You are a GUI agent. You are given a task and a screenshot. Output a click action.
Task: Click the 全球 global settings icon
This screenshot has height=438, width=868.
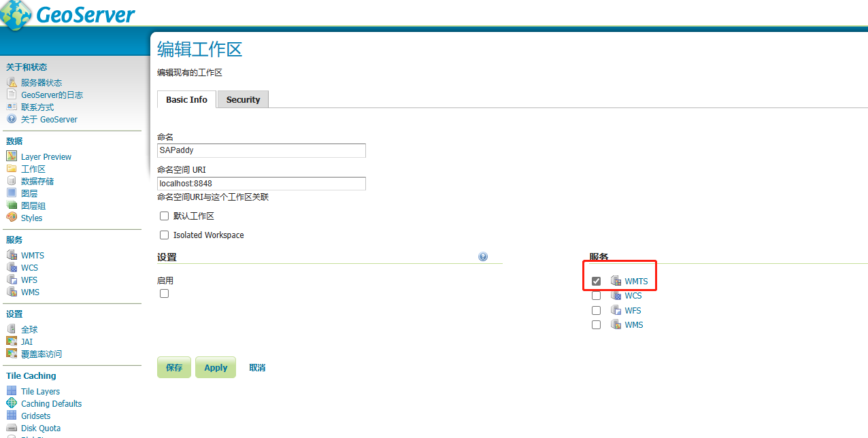click(12, 329)
